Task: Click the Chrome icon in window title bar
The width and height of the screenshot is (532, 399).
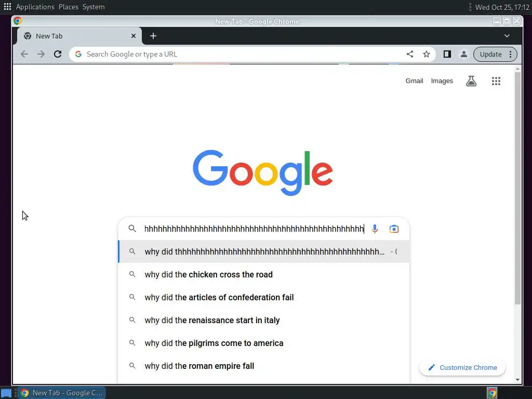Action: click(18, 21)
